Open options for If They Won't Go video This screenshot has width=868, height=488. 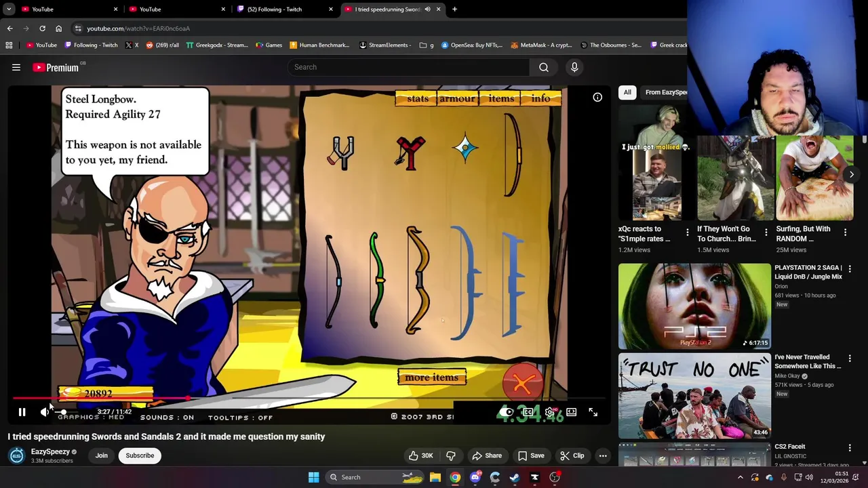click(x=766, y=233)
